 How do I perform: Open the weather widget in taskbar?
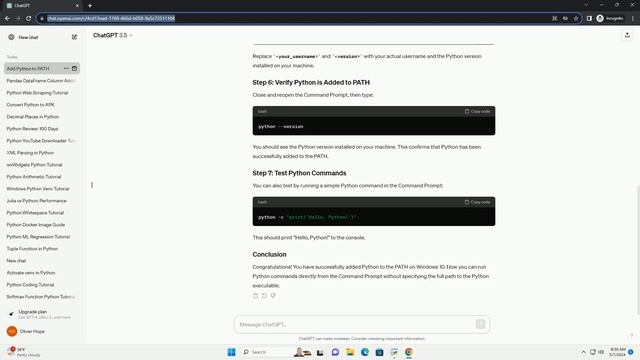[24, 352]
